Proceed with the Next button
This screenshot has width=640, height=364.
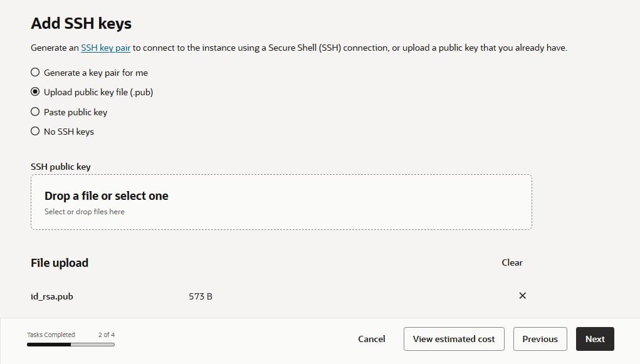coord(595,339)
